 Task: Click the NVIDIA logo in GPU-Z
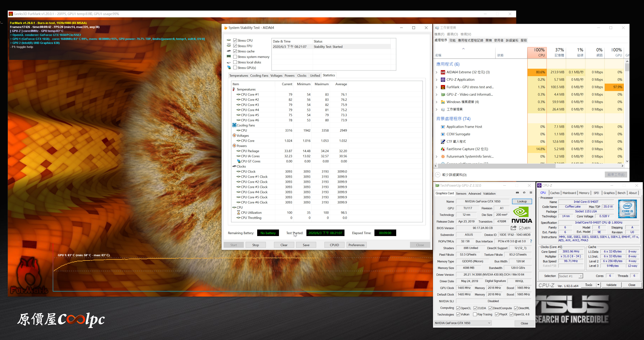[522, 215]
